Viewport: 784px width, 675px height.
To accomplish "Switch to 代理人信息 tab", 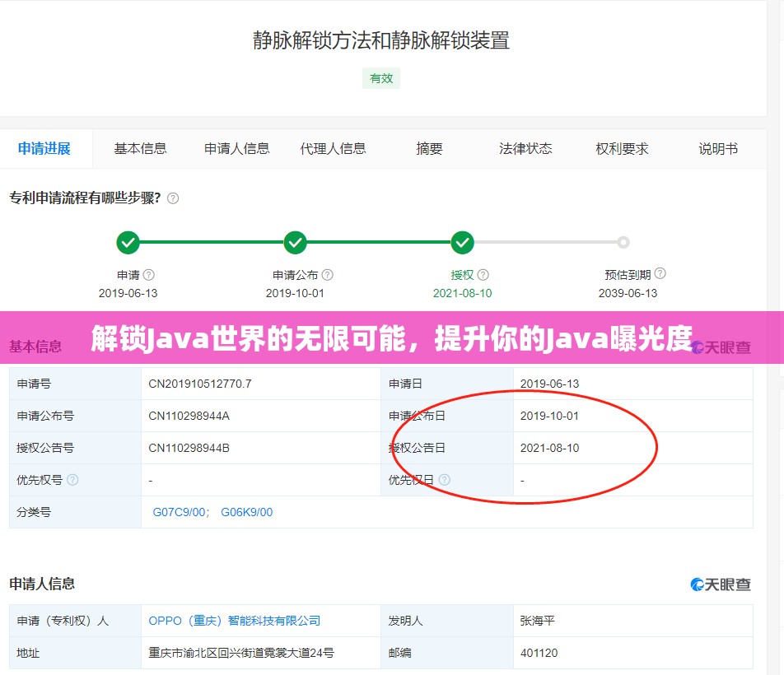I will click(333, 148).
